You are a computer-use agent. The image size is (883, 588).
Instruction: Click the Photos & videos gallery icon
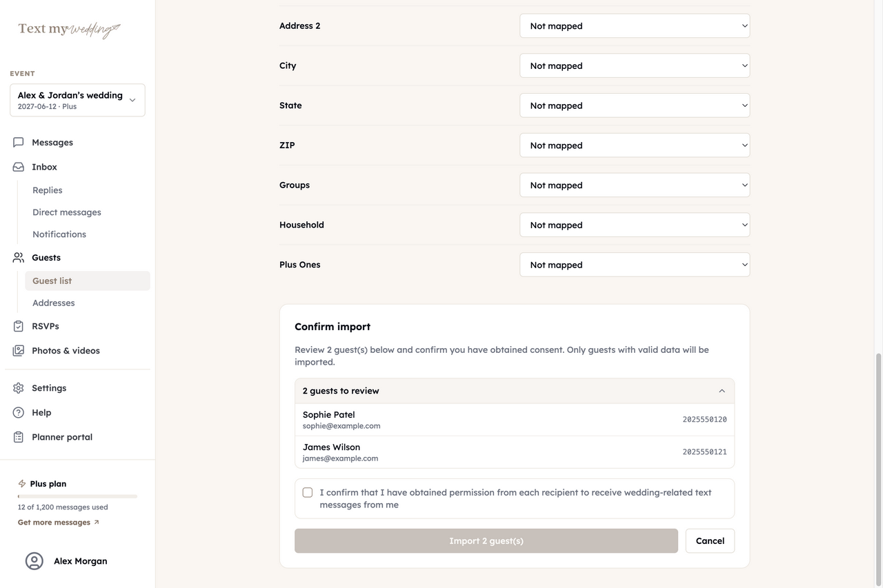click(x=19, y=350)
